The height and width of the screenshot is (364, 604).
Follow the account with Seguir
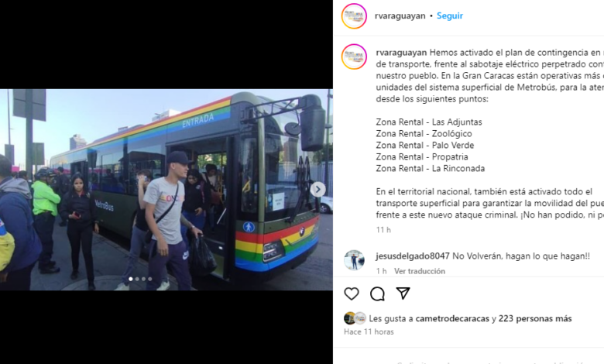coord(450,15)
